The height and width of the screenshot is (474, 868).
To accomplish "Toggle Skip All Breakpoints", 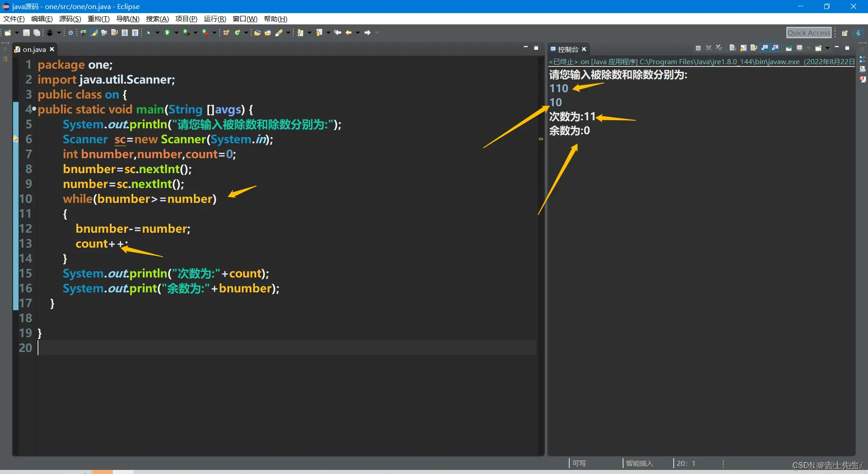I will [71, 33].
